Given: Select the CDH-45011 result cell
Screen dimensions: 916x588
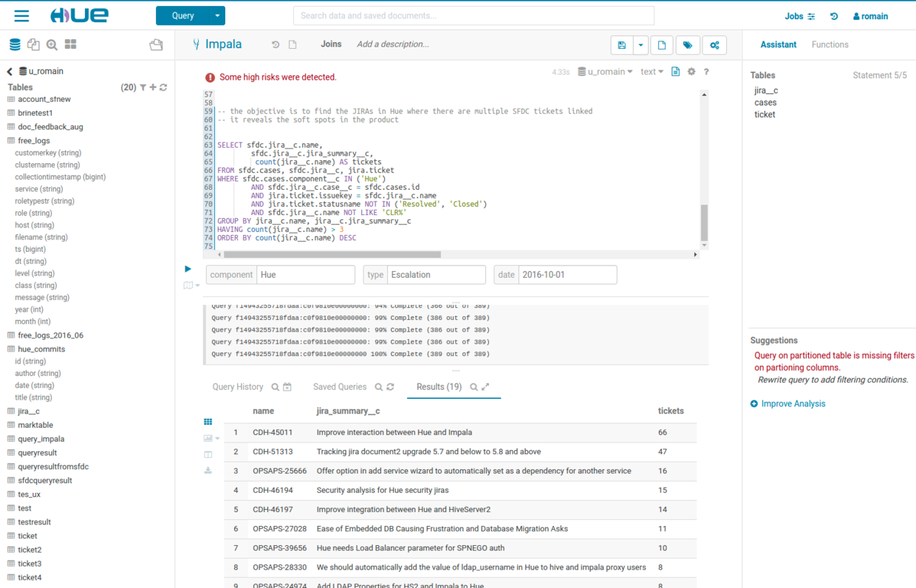Looking at the screenshot, I should [273, 432].
